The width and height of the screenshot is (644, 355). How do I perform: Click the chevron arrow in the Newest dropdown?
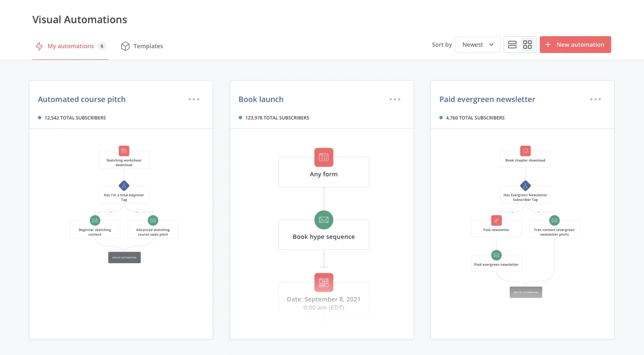pyautogui.click(x=491, y=45)
